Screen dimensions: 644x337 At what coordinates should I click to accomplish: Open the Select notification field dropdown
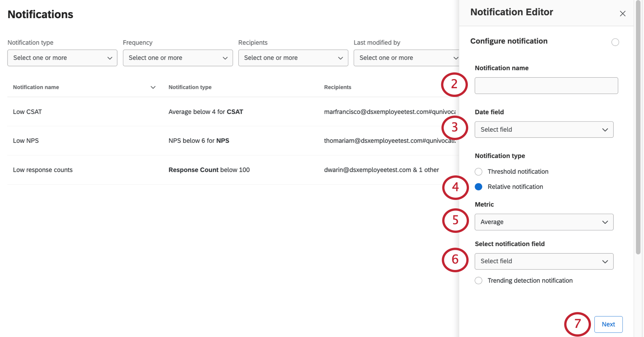(x=544, y=261)
